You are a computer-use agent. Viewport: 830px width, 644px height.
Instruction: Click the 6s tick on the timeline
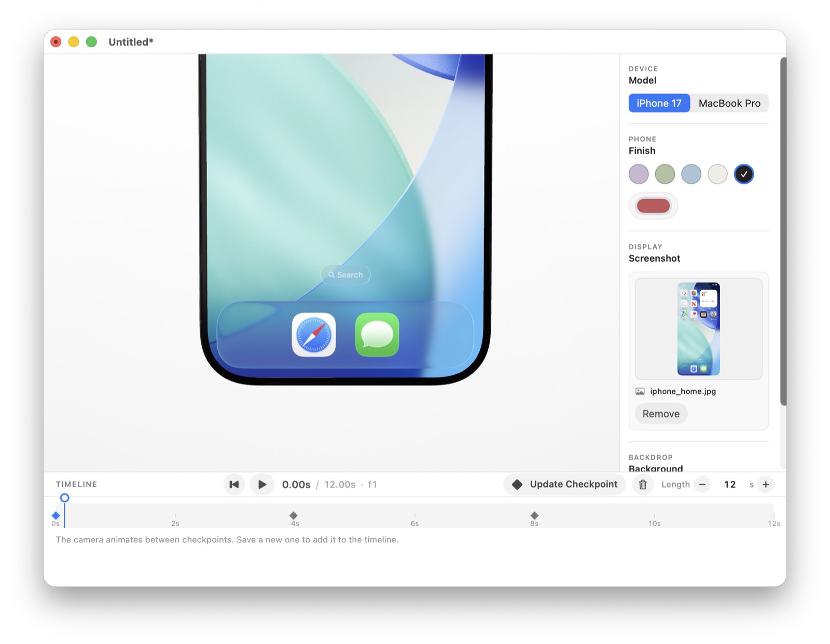[x=414, y=520]
